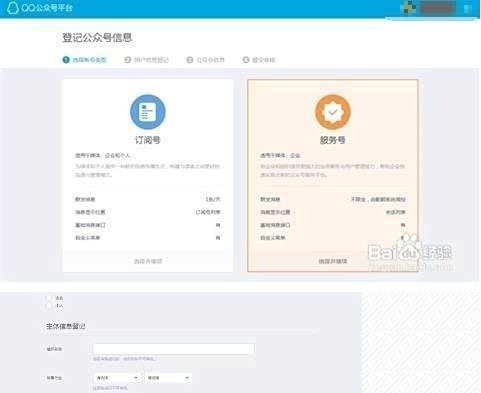The height and width of the screenshot is (393, 481).
Task: Select the first radio option above 主体信息登记
Action: (x=49, y=298)
